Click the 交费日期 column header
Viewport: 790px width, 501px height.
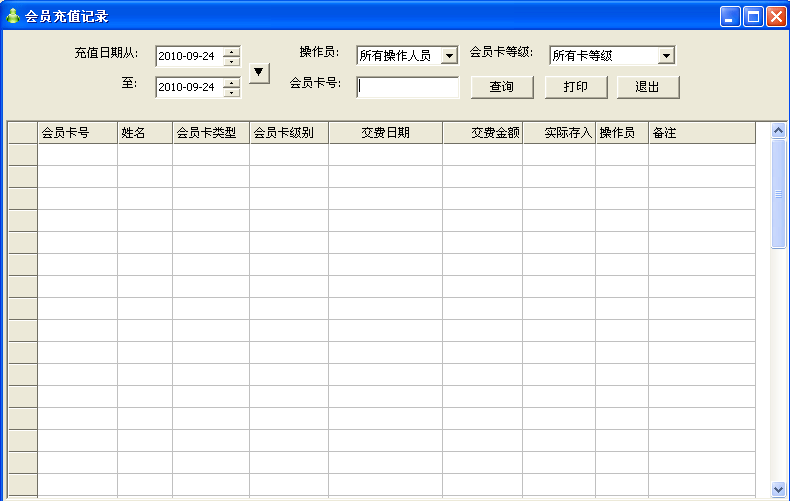tap(385, 133)
